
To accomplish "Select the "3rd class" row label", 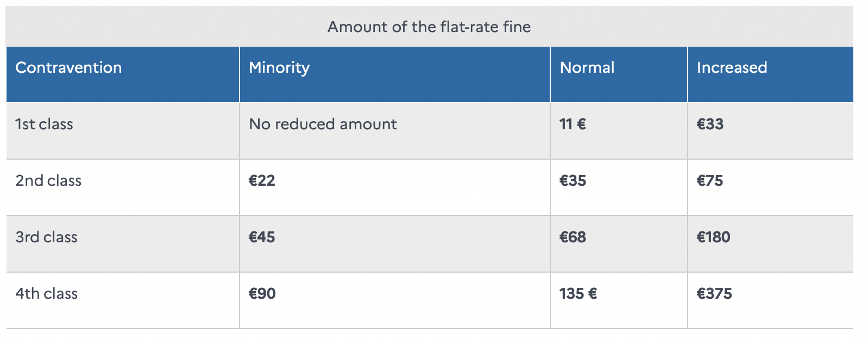I will pyautogui.click(x=46, y=237).
